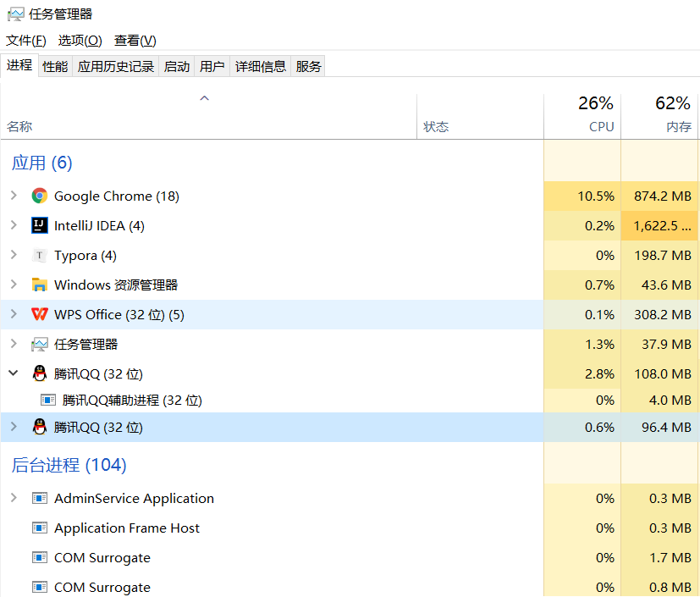This screenshot has width=700, height=597.
Task: Switch to the 性能 tab
Action: coord(55,67)
